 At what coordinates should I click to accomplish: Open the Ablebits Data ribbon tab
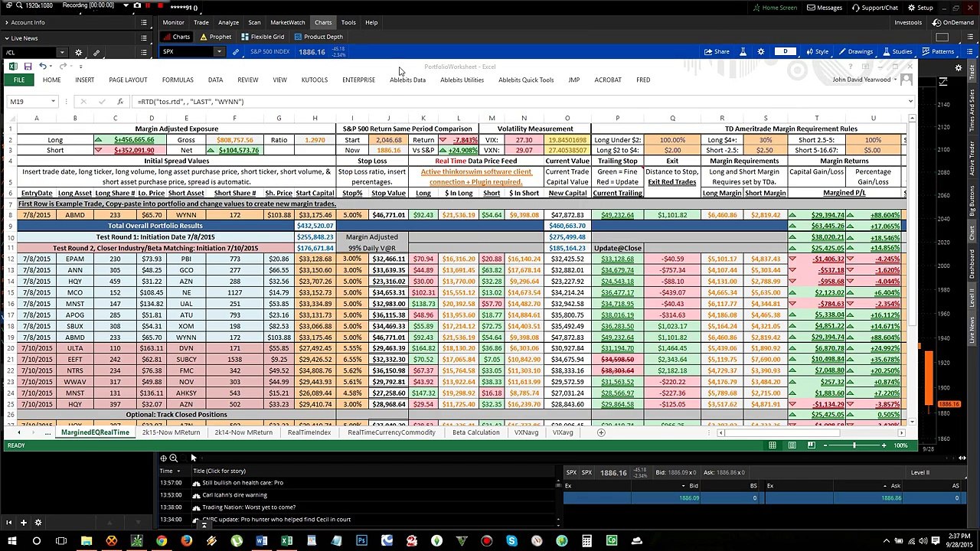[407, 80]
